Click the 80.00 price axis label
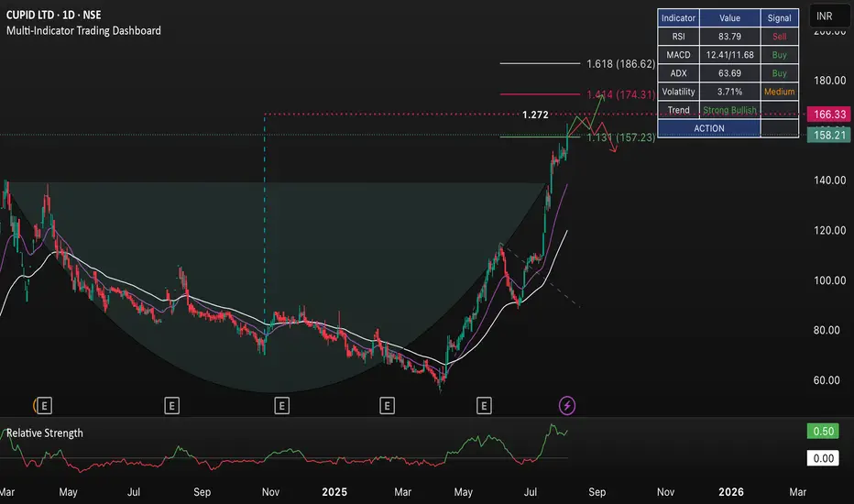This screenshot has height=504, width=854. pyautogui.click(x=827, y=330)
